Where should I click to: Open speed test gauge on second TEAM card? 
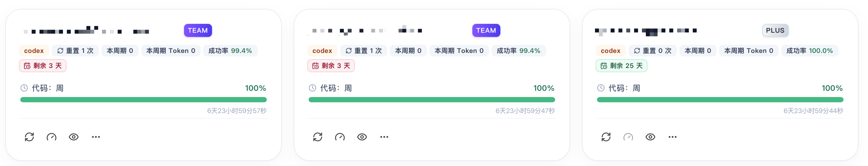(x=340, y=137)
